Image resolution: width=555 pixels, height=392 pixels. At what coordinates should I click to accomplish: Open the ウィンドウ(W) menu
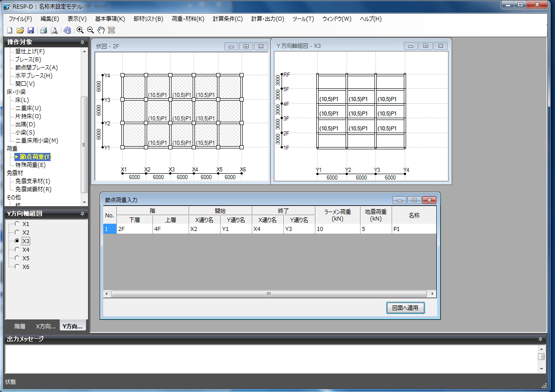pyautogui.click(x=337, y=19)
